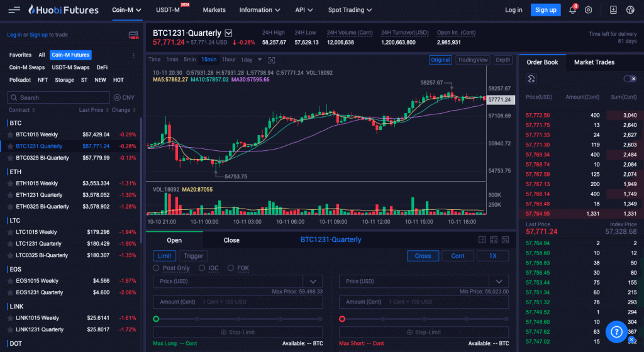
Task: Click Log in in the header
Action: point(513,10)
